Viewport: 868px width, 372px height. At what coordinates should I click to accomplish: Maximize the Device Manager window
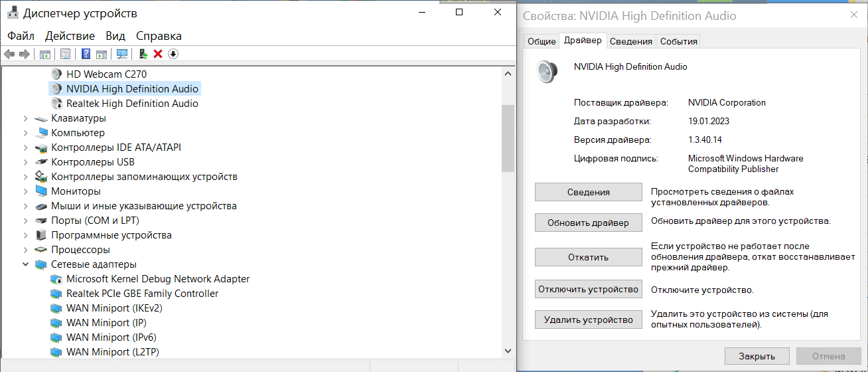(x=459, y=13)
